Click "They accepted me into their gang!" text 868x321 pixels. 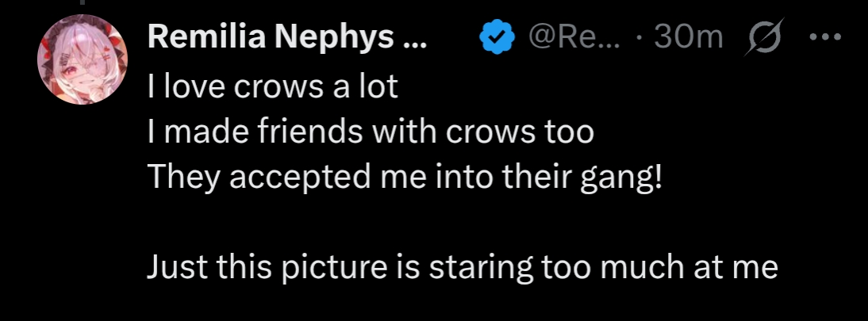coord(404,176)
